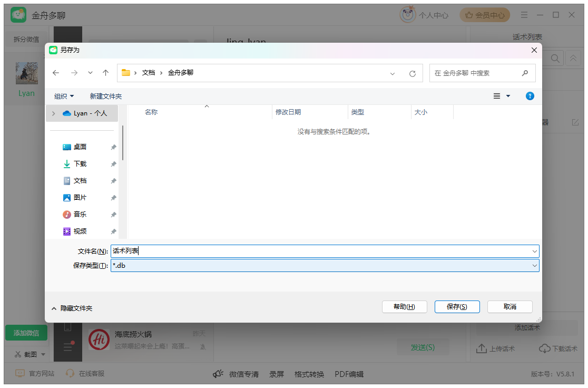Refresh the current folder view
Viewport: 588px width, 388px height.
click(413, 74)
